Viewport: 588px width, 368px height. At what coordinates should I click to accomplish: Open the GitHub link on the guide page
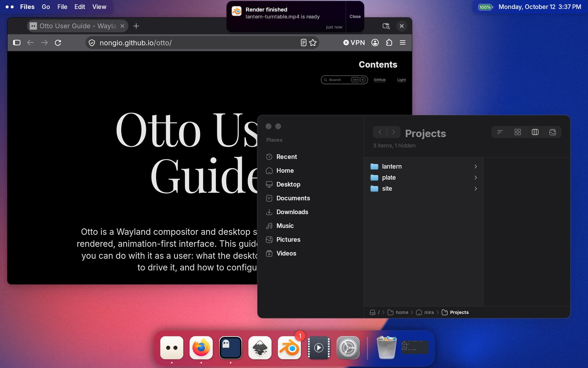pyautogui.click(x=380, y=80)
